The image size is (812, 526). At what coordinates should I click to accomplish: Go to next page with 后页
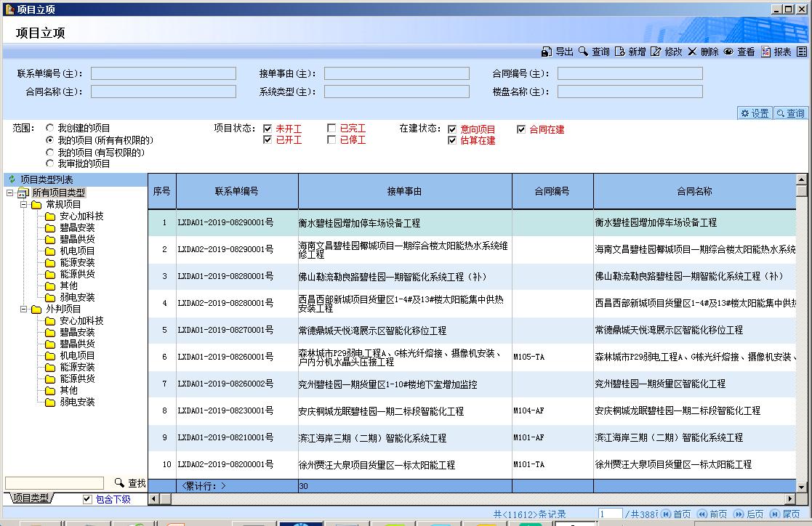749,514
